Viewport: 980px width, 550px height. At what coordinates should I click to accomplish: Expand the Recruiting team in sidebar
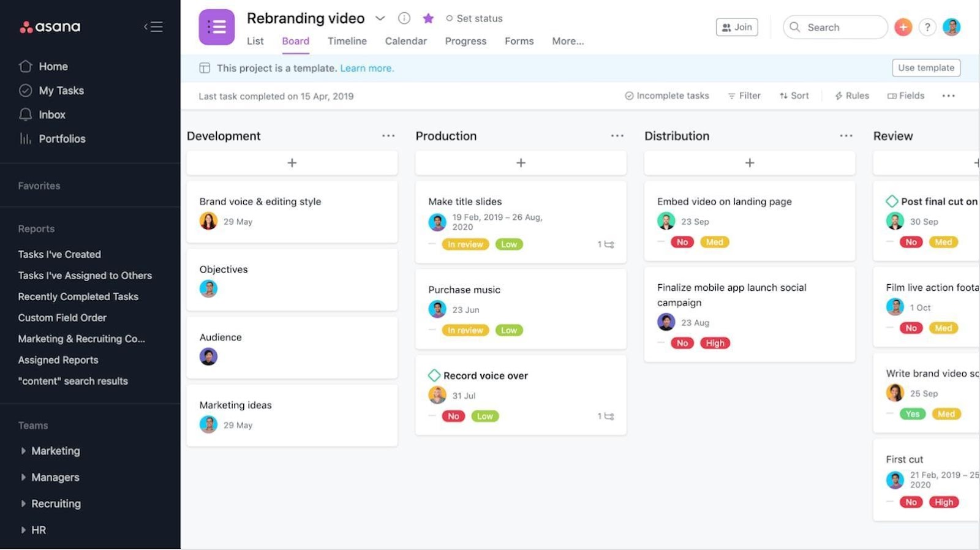[23, 503]
